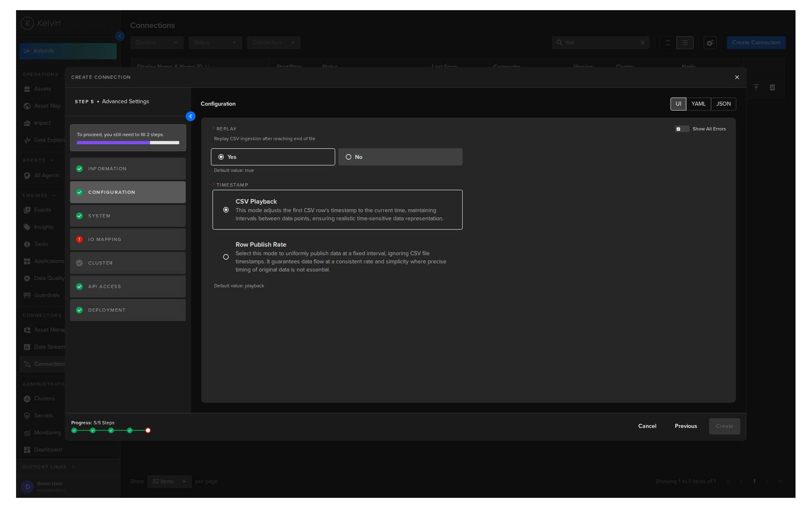Screen dimensions: 812x508
Task: Click the Cancel button
Action: pos(647,426)
